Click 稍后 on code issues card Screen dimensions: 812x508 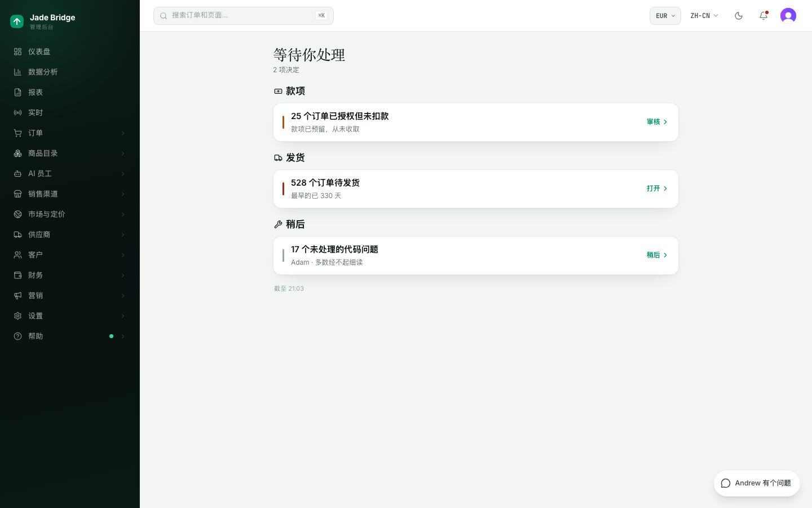point(657,255)
